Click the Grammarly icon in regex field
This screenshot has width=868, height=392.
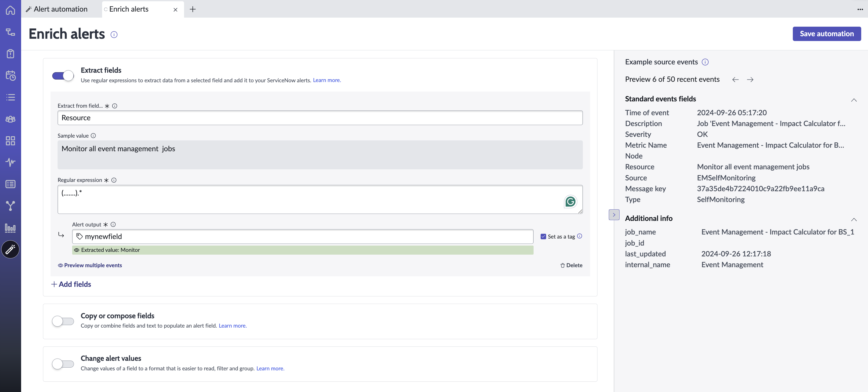click(x=570, y=202)
